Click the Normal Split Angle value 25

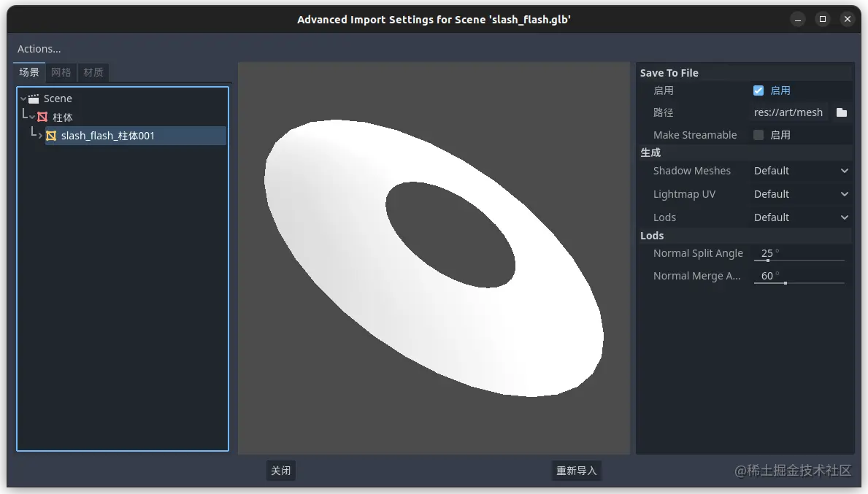(767, 252)
